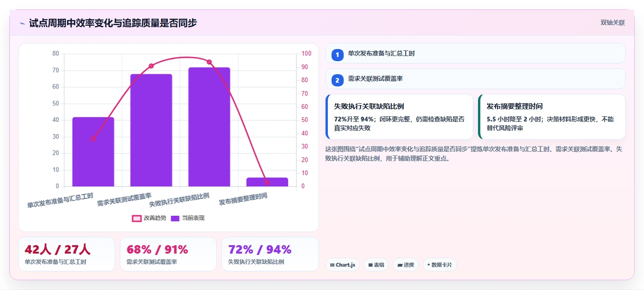Click the pink 改善趋势 legend swatch
Viewport: 644px width, 290px height.
click(137, 218)
